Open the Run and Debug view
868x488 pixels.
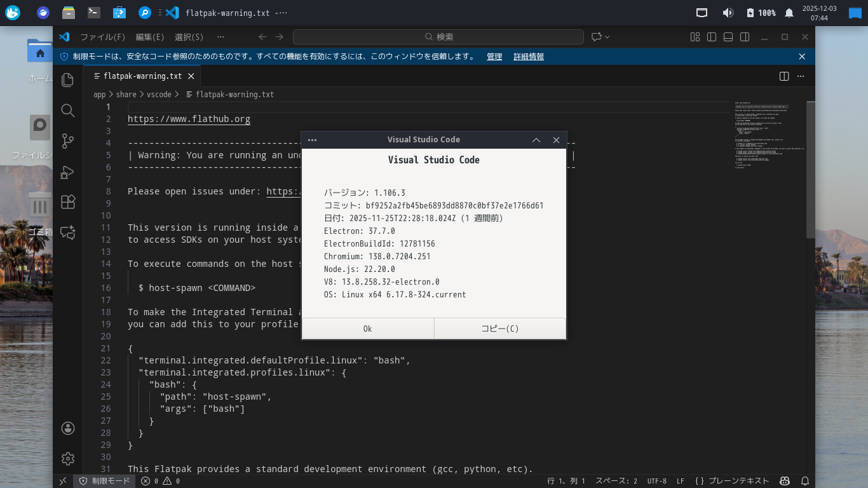pyautogui.click(x=68, y=172)
